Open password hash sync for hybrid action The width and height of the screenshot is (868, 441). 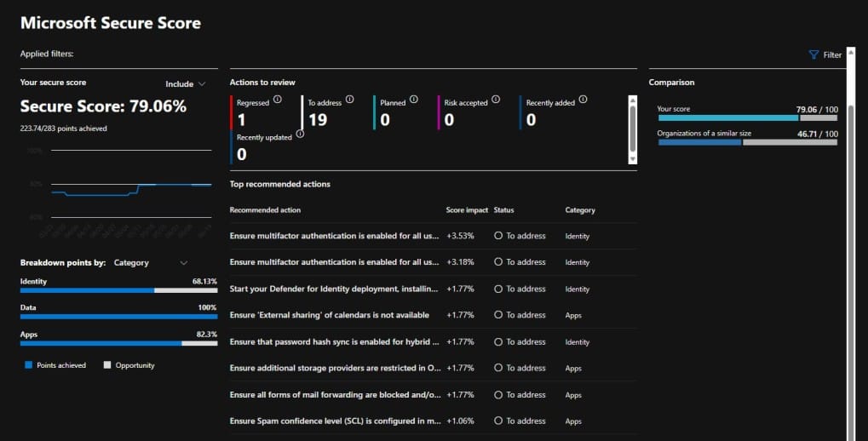335,342
